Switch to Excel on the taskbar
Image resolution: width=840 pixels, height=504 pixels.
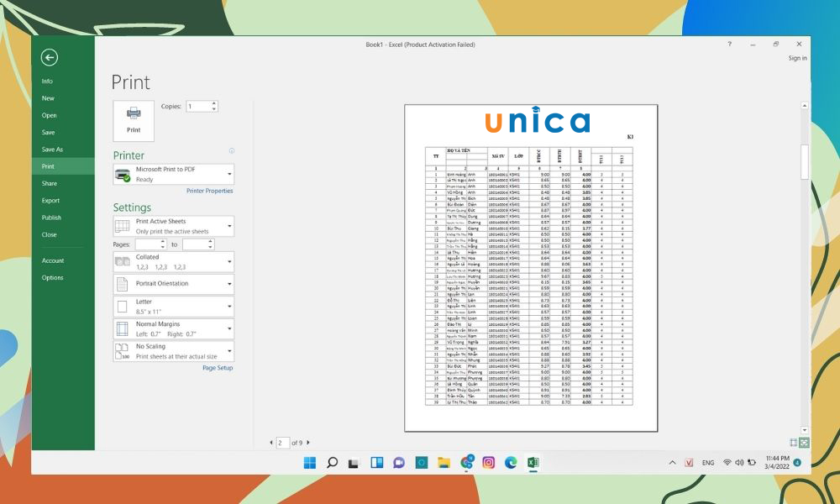point(533,462)
